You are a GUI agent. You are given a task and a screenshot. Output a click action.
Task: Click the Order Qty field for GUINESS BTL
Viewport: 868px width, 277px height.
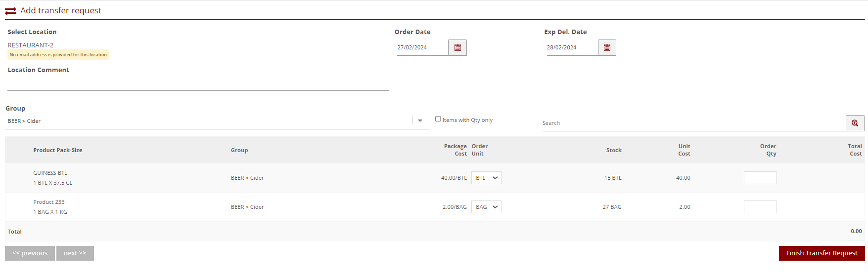click(760, 178)
